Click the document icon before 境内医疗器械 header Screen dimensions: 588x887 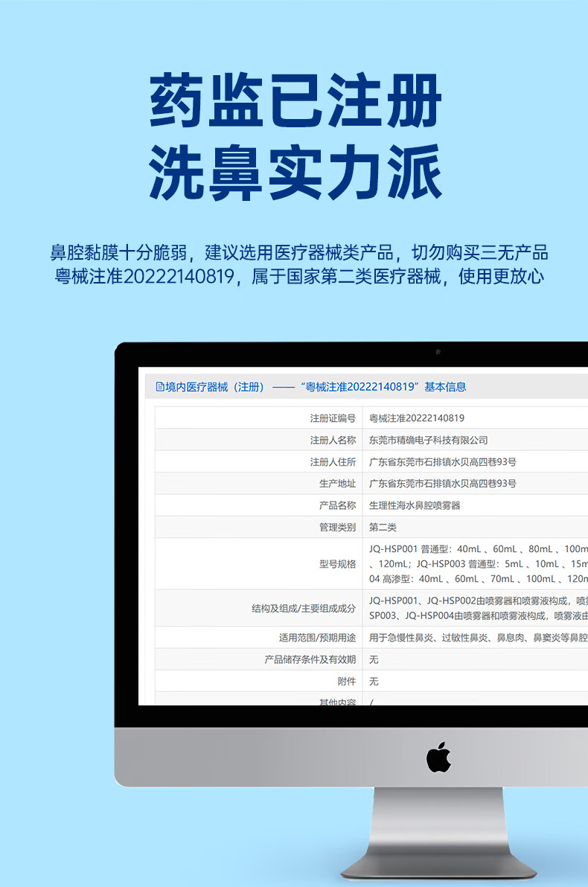tap(160, 386)
